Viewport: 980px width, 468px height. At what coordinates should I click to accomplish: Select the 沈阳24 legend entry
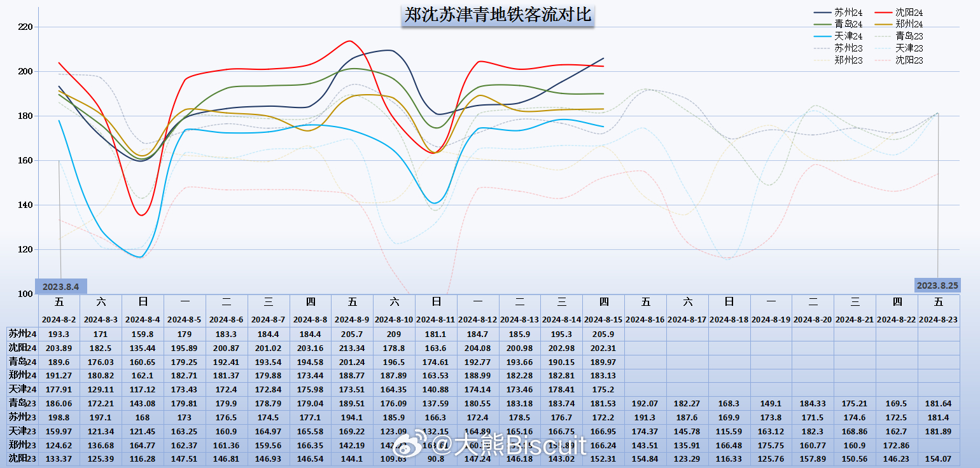coord(899,13)
